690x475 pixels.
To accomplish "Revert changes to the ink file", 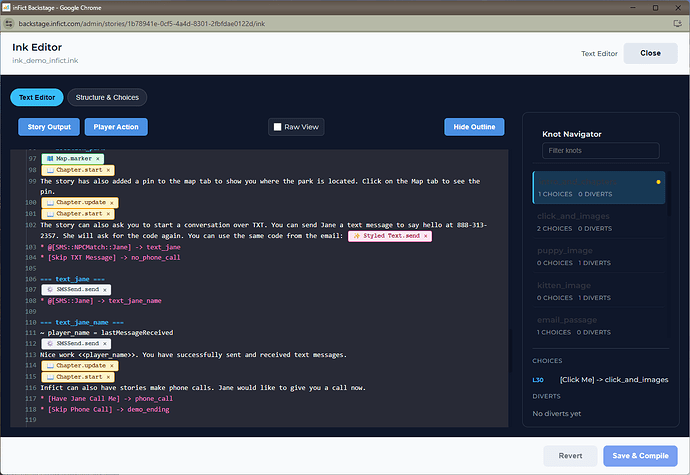I will click(570, 456).
